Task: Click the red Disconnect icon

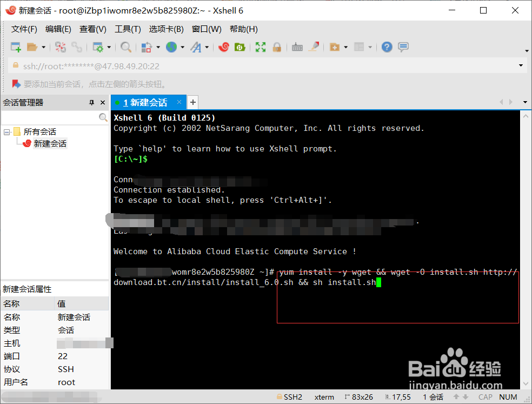Action: point(61,47)
